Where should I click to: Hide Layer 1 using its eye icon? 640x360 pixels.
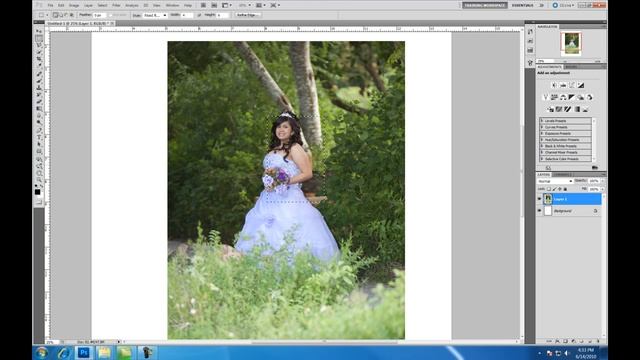539,199
